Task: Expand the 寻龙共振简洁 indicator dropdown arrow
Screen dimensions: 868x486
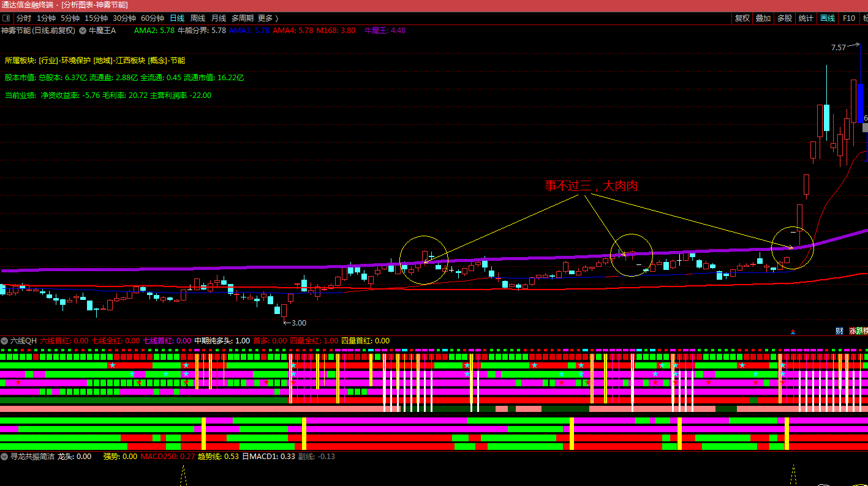Action: point(4,457)
